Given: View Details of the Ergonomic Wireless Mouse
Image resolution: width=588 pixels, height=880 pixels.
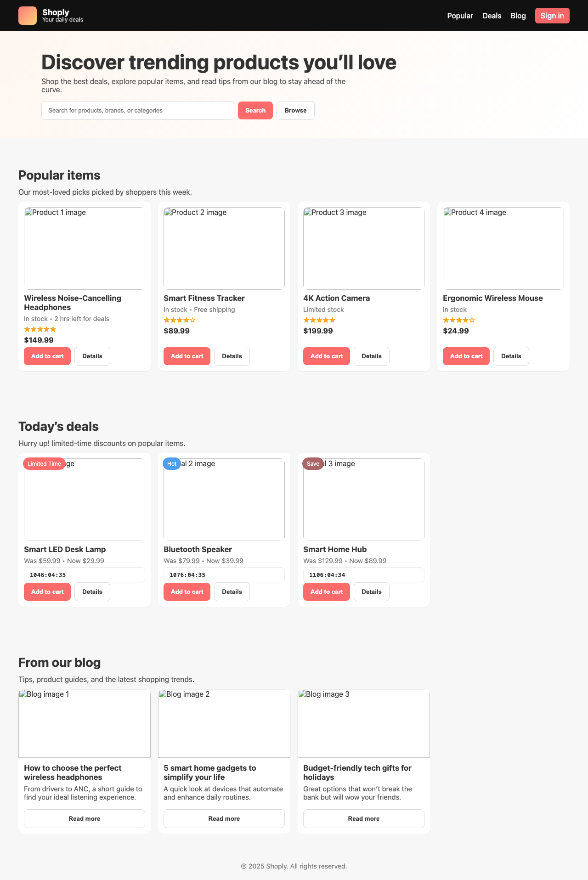Looking at the screenshot, I should pyautogui.click(x=511, y=356).
